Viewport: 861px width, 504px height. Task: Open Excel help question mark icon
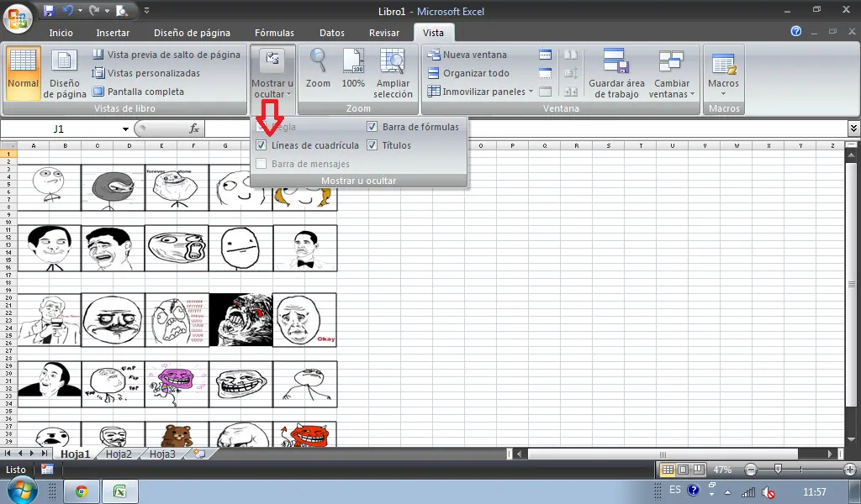click(796, 31)
